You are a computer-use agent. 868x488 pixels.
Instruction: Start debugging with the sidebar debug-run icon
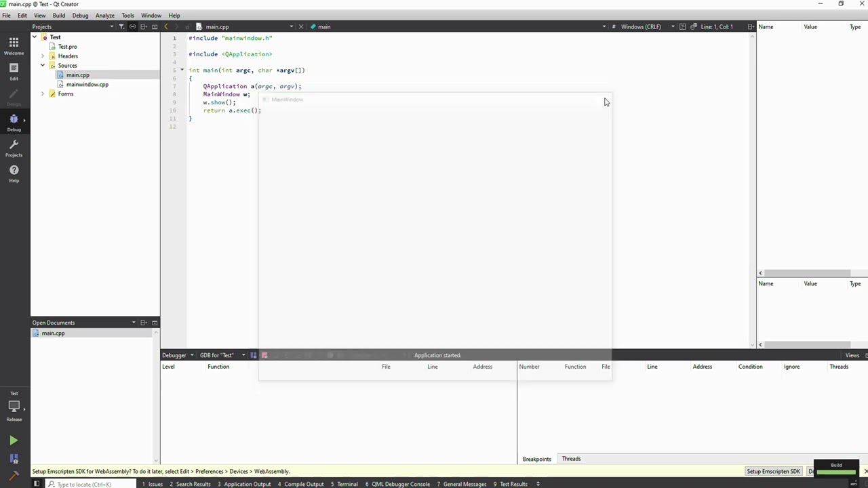(x=14, y=459)
